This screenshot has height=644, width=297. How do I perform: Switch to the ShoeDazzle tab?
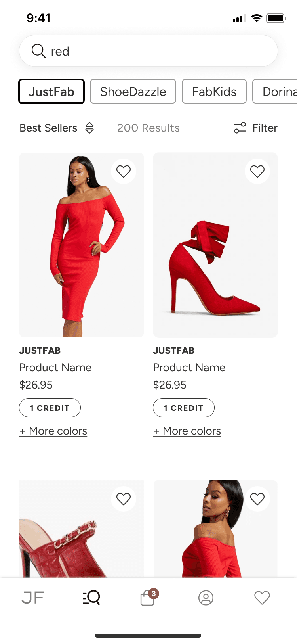point(133,91)
